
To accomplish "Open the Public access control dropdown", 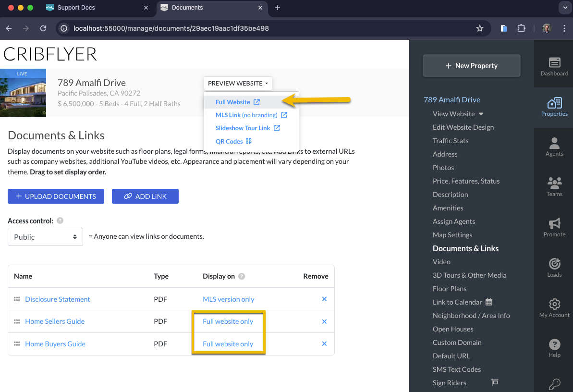I will 45,237.
